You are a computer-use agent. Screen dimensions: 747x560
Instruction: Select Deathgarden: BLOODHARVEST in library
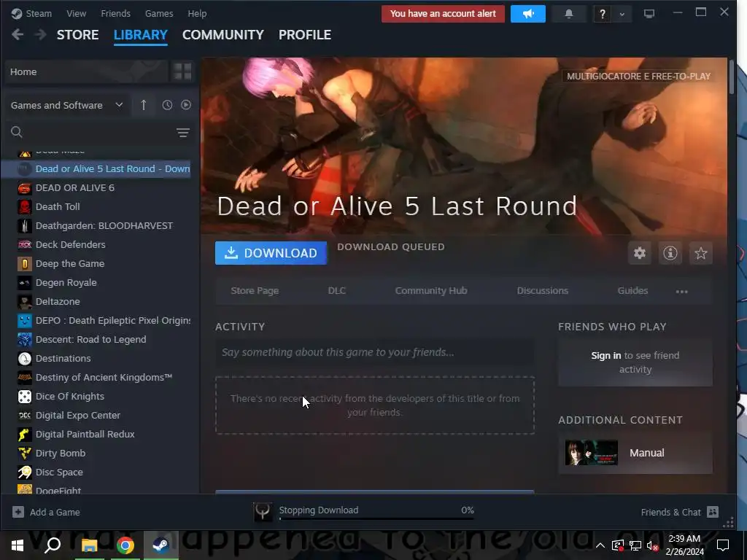click(96, 226)
